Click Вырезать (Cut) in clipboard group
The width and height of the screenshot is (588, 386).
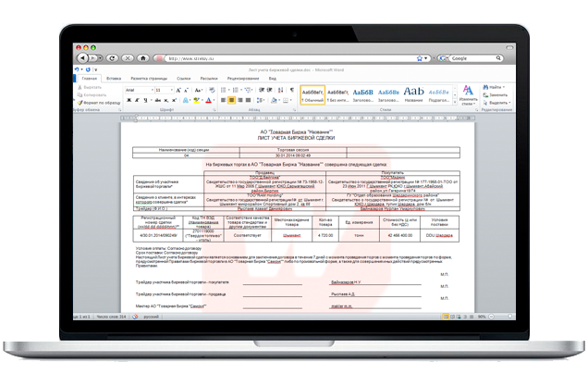pos(90,88)
